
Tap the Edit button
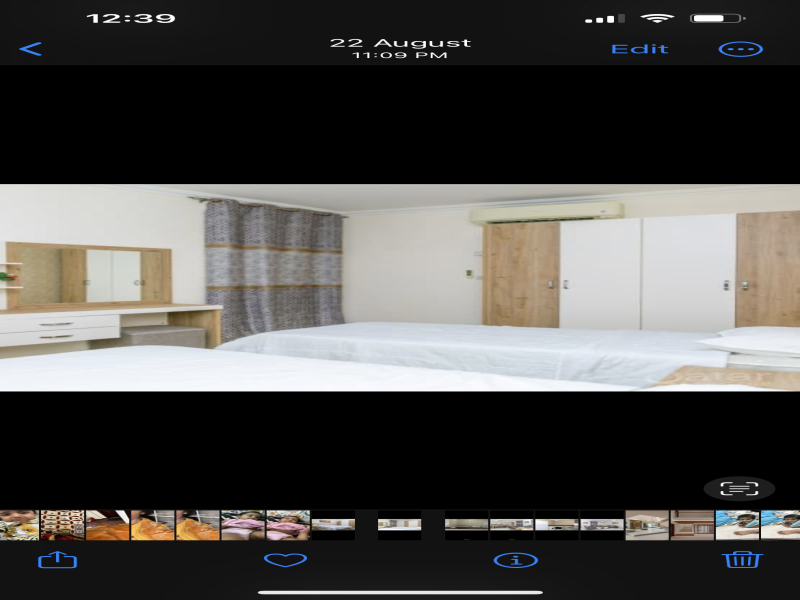point(640,49)
